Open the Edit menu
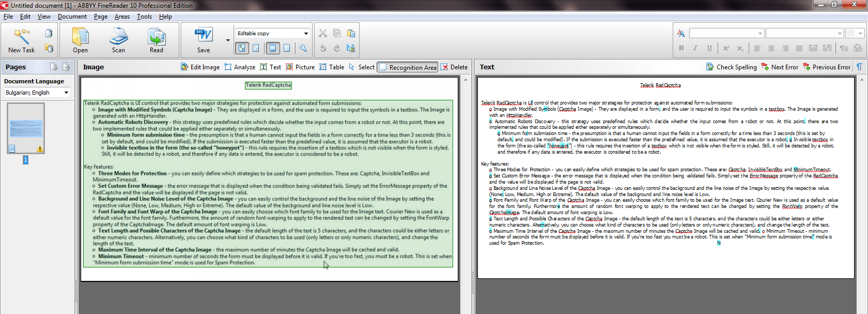 click(25, 17)
